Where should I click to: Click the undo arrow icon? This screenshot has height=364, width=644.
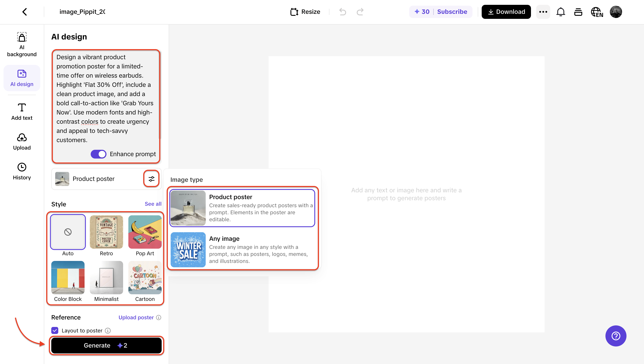click(343, 12)
